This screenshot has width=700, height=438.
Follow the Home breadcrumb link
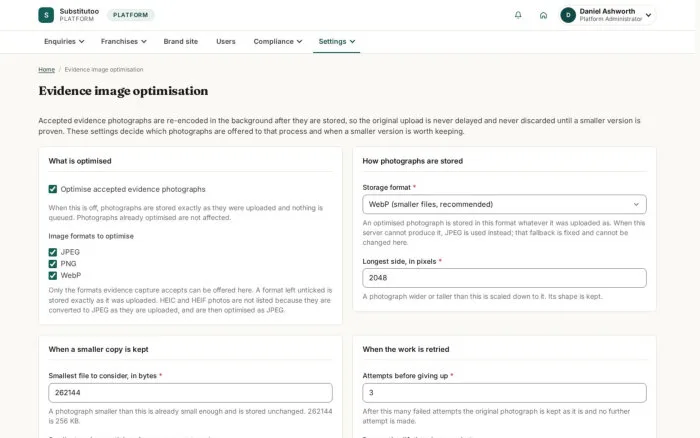(x=46, y=70)
